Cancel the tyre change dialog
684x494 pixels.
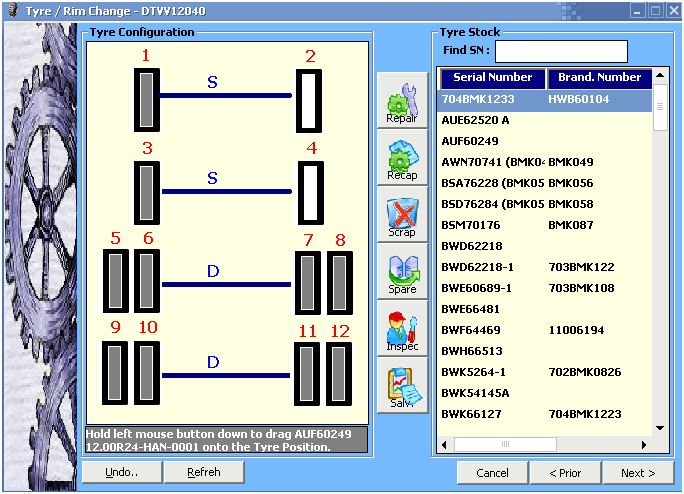(492, 473)
